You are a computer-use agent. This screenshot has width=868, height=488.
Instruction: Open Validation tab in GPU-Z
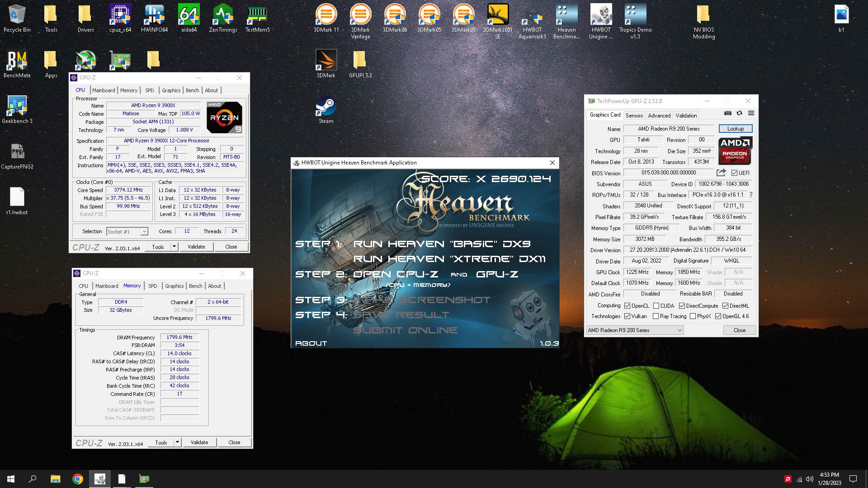pyautogui.click(x=686, y=116)
